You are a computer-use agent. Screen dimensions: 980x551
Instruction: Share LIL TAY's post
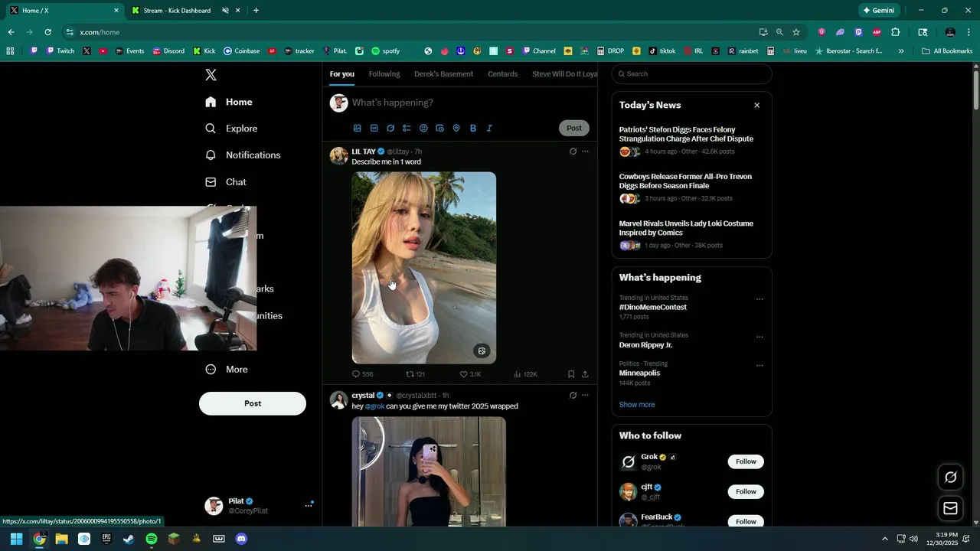click(x=585, y=374)
